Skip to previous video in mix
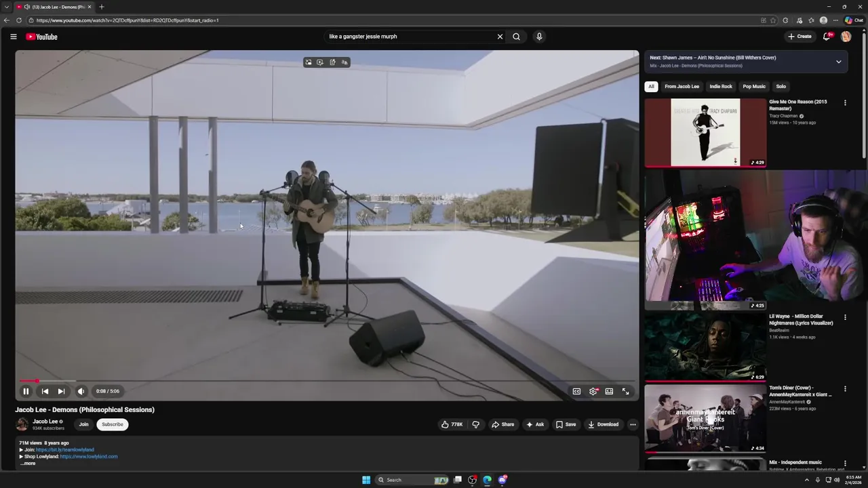Image resolution: width=868 pixels, height=488 pixels. click(x=45, y=391)
